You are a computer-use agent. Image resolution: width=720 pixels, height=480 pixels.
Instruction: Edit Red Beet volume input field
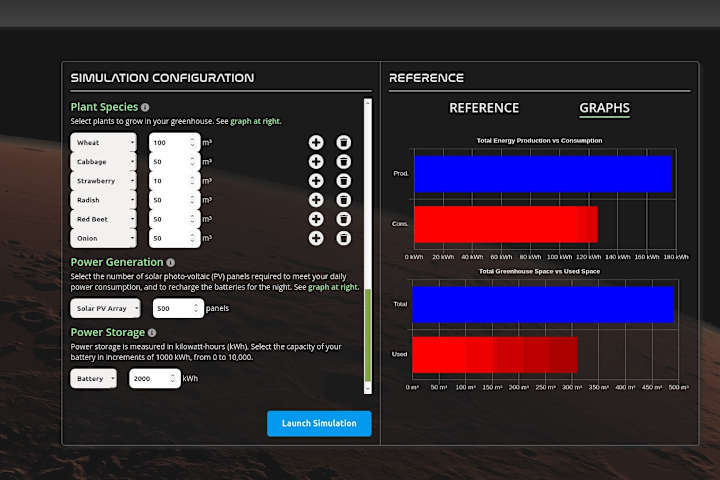174,219
